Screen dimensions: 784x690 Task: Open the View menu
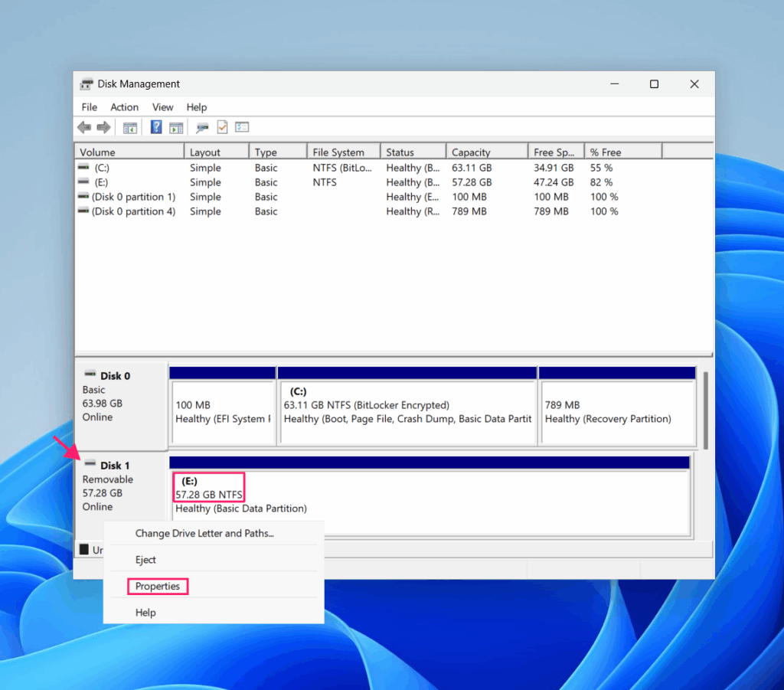click(162, 107)
